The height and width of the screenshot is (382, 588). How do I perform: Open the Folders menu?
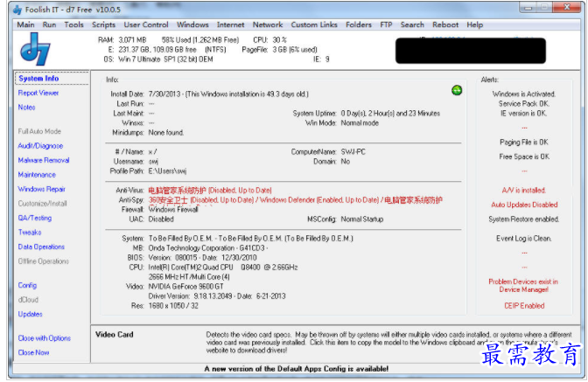point(359,24)
